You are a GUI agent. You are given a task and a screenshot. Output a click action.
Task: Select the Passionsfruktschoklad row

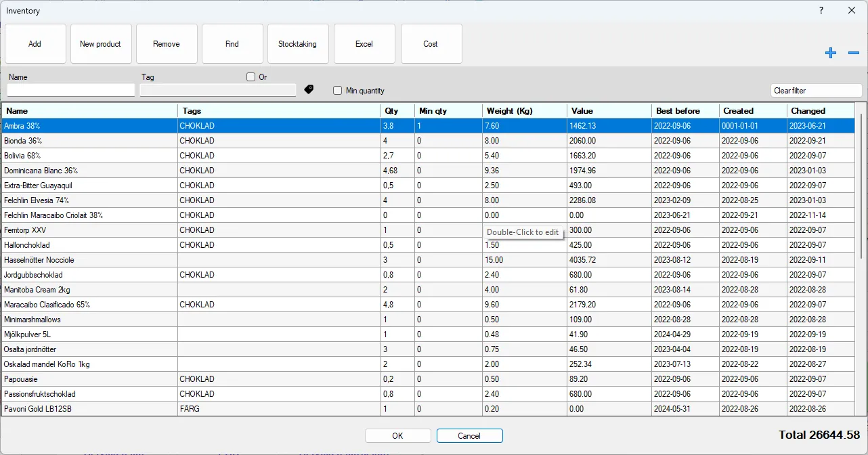pos(429,394)
